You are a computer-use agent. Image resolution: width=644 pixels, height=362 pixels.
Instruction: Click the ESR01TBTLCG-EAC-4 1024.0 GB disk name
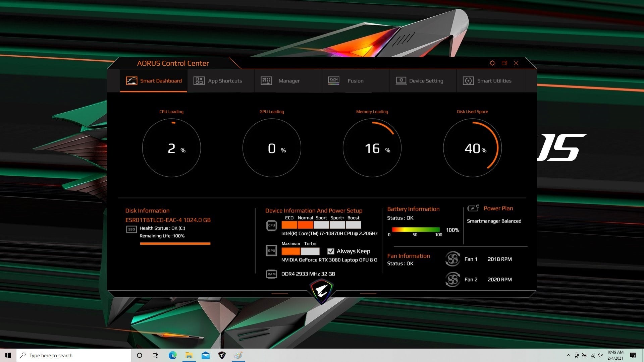point(168,220)
